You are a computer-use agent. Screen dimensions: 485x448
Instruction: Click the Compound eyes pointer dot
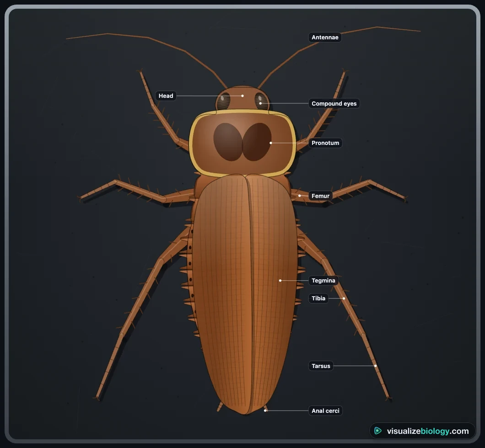260,103
